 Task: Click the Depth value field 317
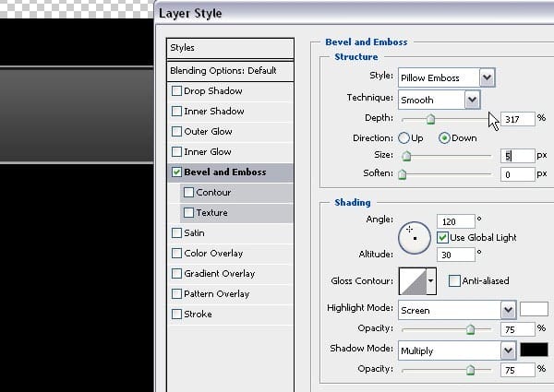518,119
